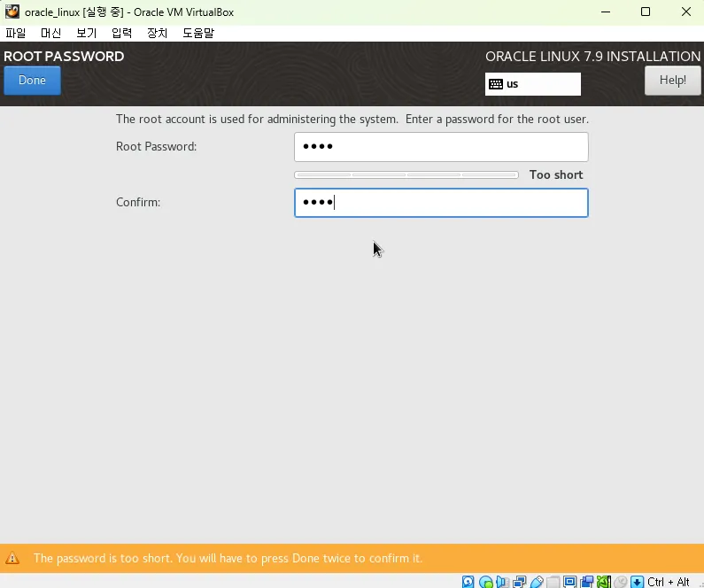Click the us keyboard layout indicator
Viewport: 704px width, 588px height.
(x=532, y=84)
